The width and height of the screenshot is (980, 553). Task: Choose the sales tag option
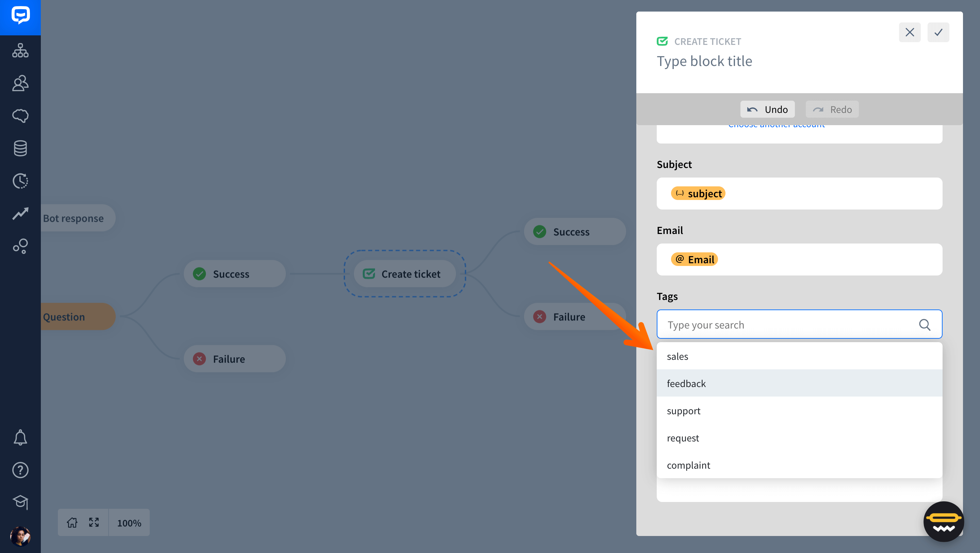pos(799,356)
